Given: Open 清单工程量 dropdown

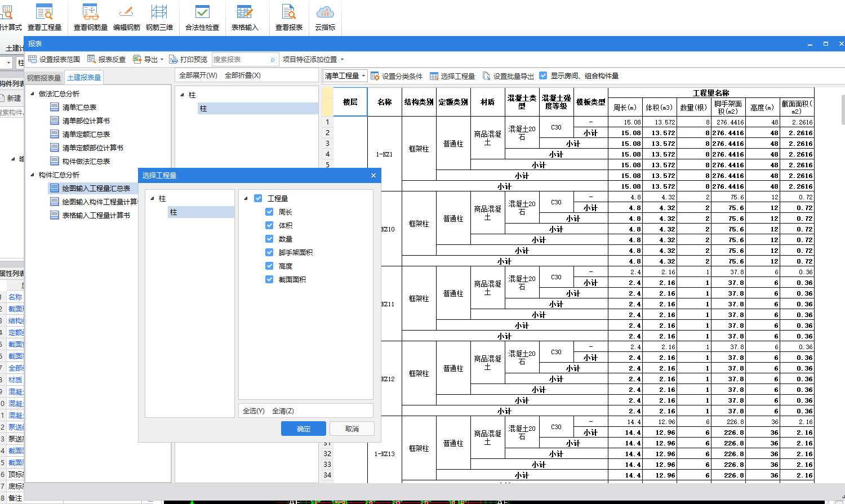Looking at the screenshot, I should click(x=345, y=75).
